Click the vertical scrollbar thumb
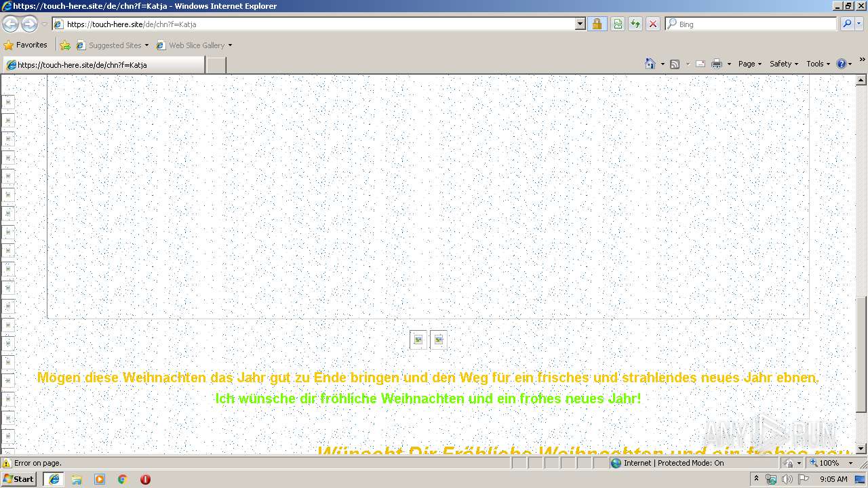 pos(861,354)
